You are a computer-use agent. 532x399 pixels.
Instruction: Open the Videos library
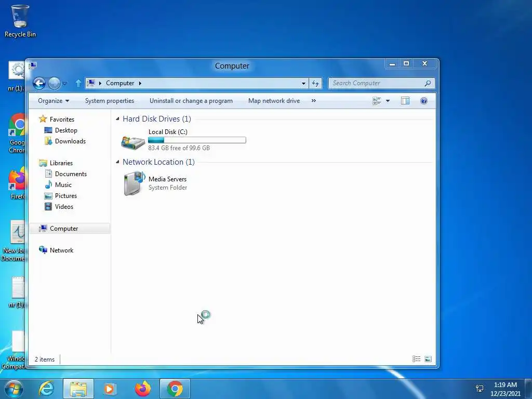coord(64,207)
